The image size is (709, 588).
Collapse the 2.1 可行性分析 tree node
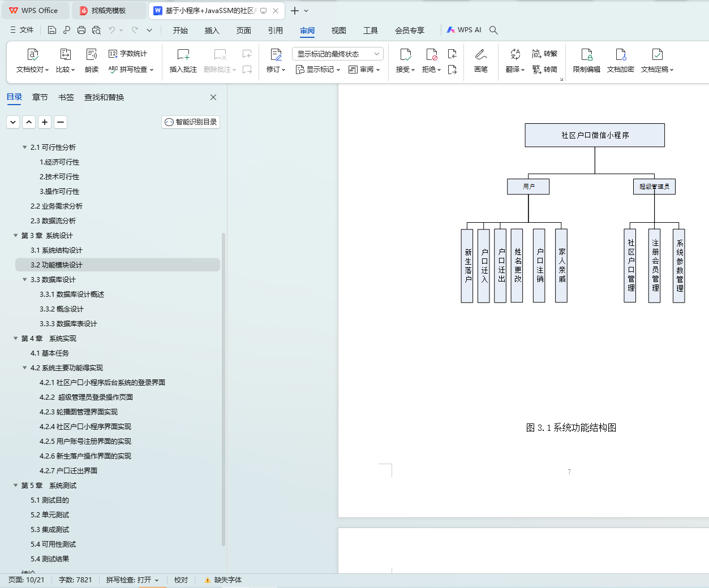(x=24, y=148)
